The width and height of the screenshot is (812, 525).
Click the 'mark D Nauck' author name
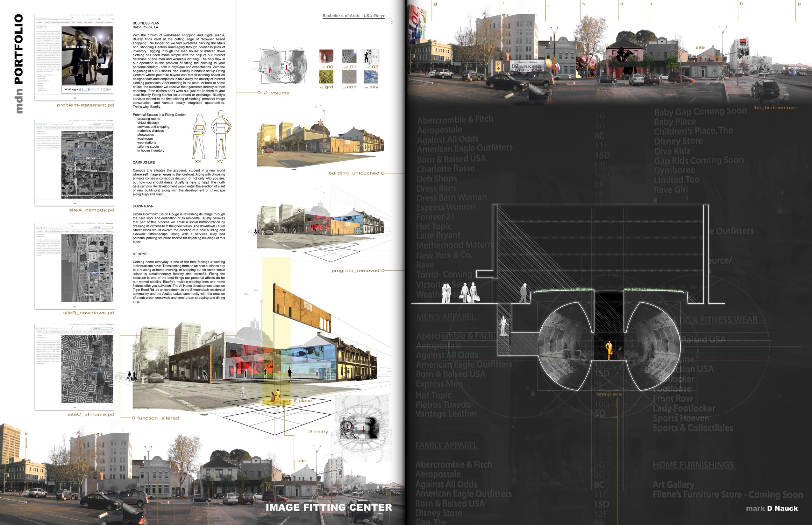pos(772,508)
